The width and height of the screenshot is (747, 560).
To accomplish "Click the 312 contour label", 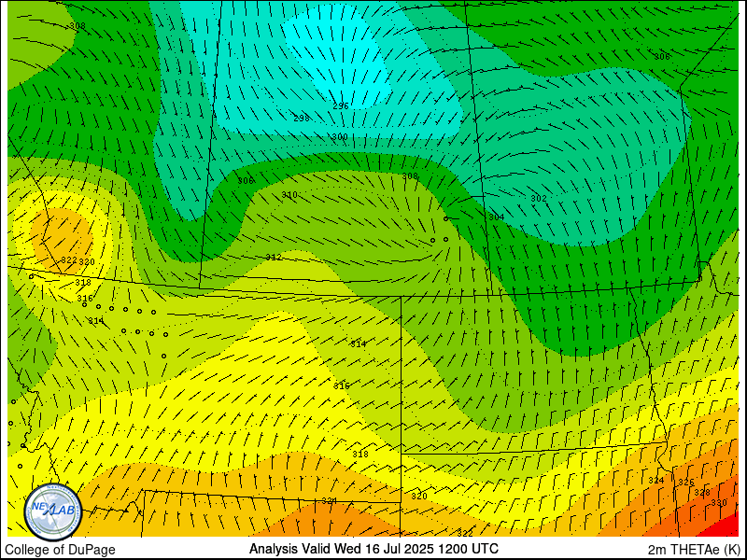I will click(274, 258).
